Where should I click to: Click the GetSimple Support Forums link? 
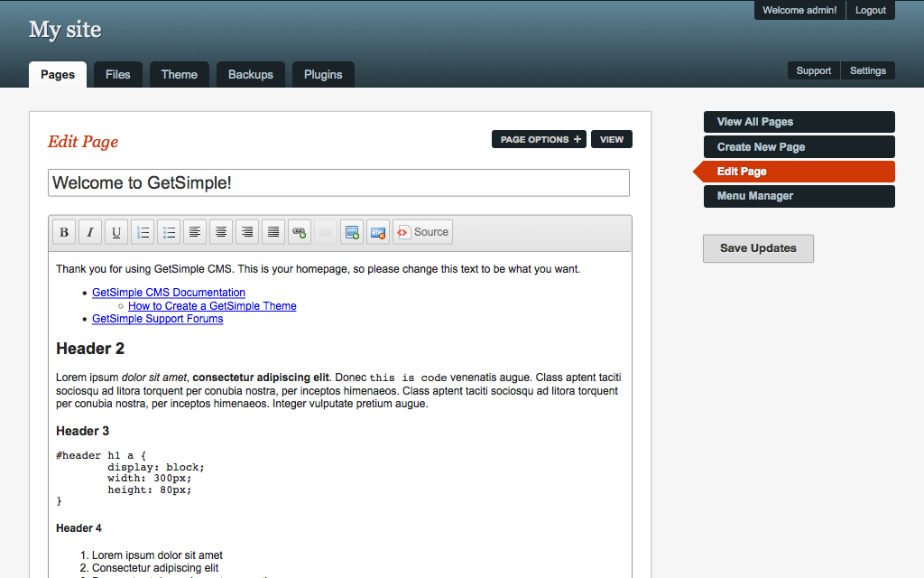(157, 319)
